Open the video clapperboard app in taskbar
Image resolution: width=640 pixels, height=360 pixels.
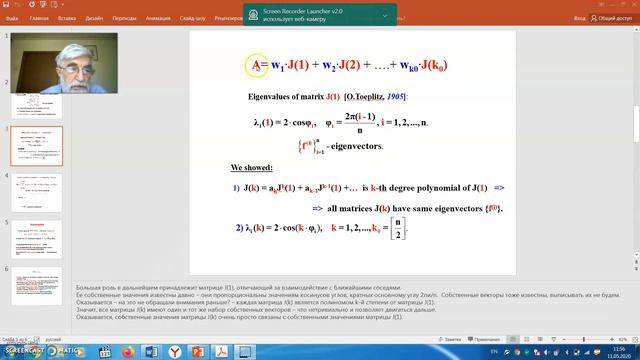104,352
